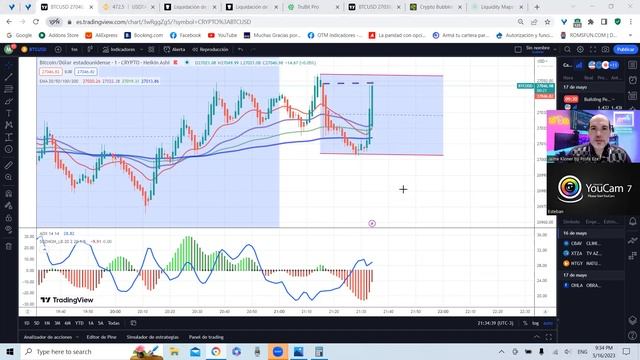Click the 21:34:39 (UTC-3) timezone selector
Image resolution: width=640 pixels, height=360 pixels.
[x=495, y=323]
